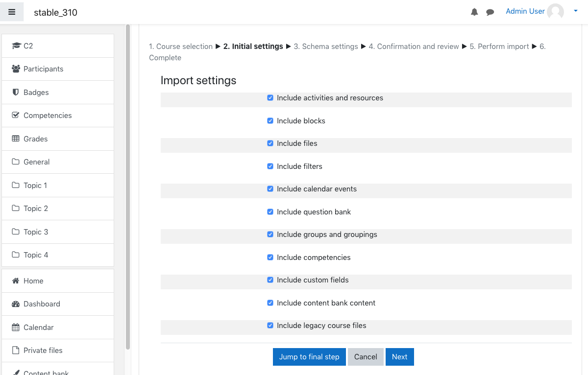Click the Participants people icon

[16, 69]
